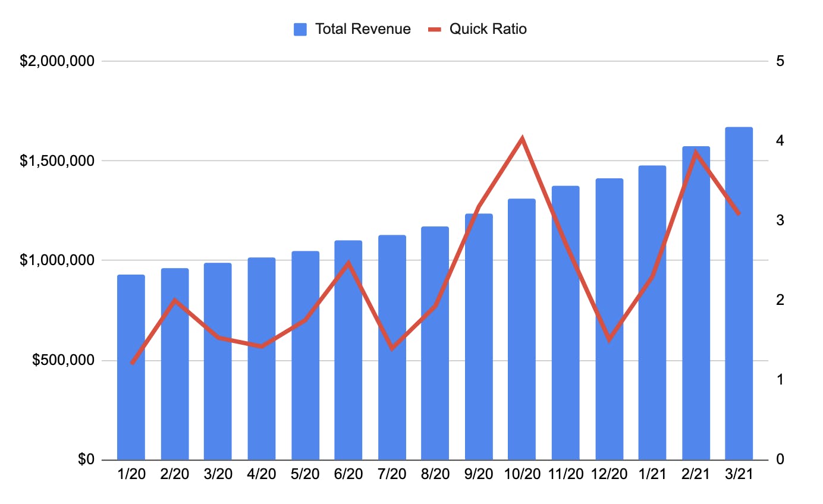823x504 pixels.
Task: Click the $500,000 axis label
Action: coord(62,360)
